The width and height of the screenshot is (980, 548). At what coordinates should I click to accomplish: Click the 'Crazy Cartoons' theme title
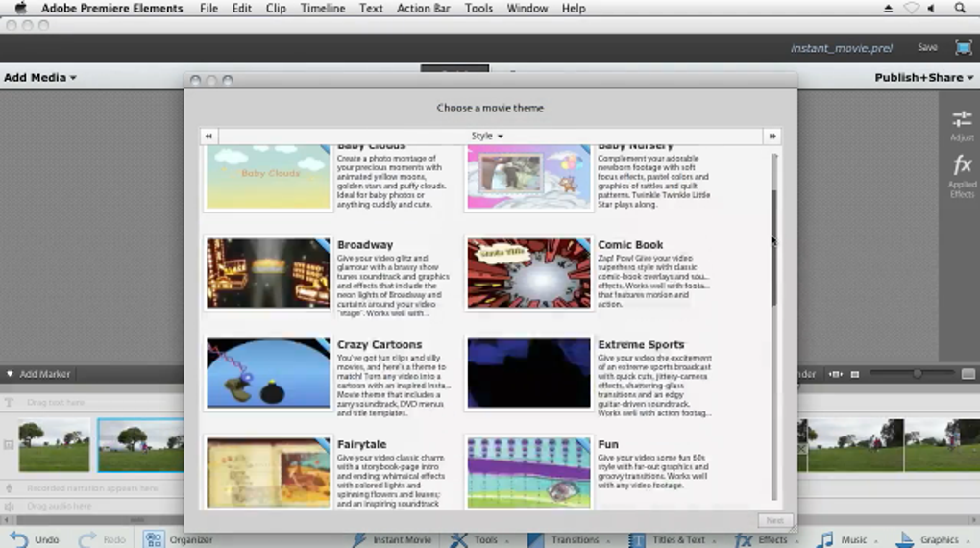(x=380, y=345)
